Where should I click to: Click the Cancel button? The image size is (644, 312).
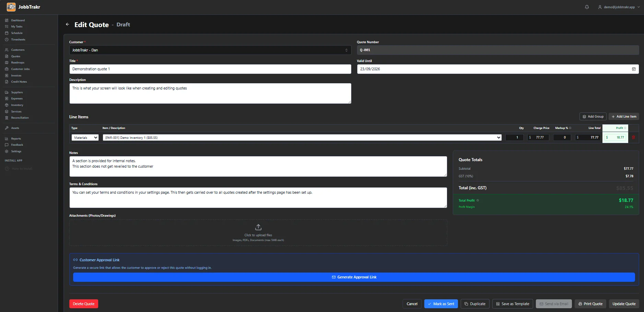[412, 304]
